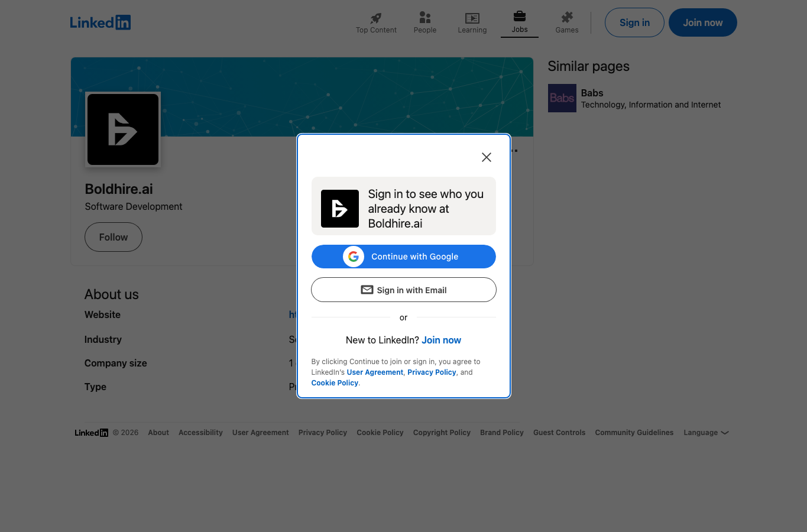Continue with Google button
The width and height of the screenshot is (807, 532).
(404, 257)
